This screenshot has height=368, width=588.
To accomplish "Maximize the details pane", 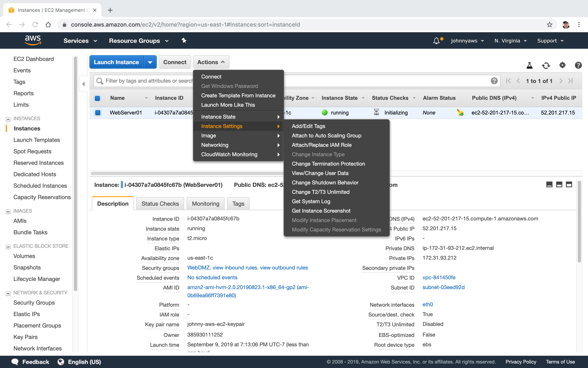I will [x=569, y=184].
